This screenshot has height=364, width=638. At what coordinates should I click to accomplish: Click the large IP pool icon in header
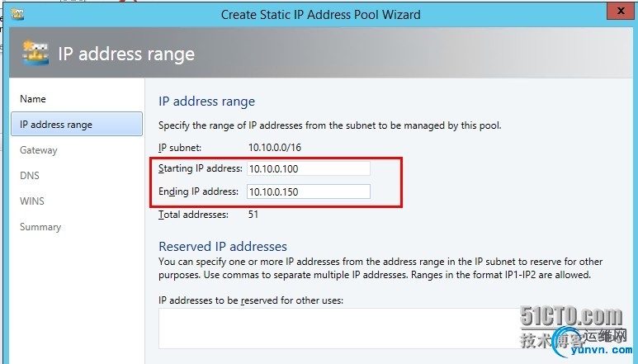(x=35, y=53)
